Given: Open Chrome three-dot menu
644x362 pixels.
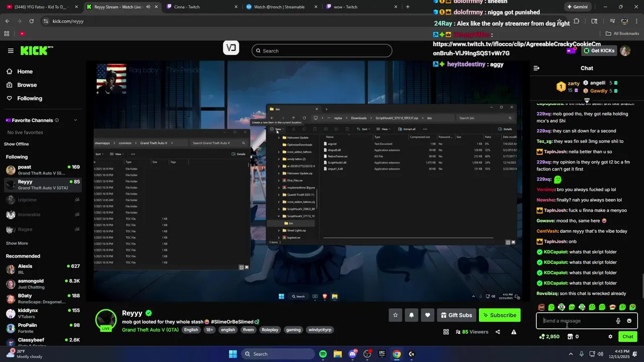Looking at the screenshot, I should click(x=637, y=21).
